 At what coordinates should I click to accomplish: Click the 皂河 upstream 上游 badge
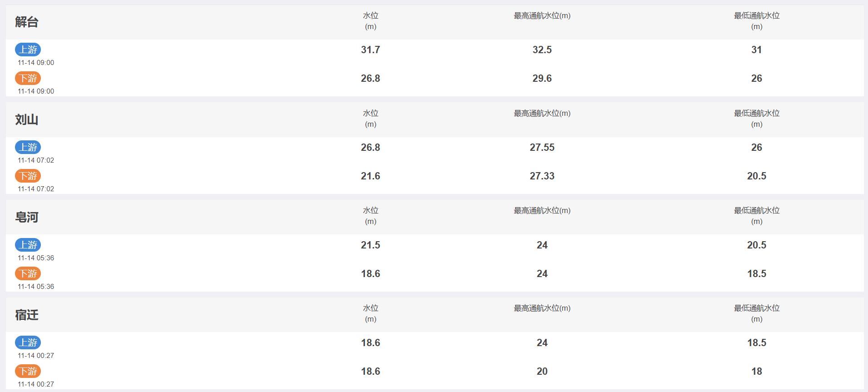pos(28,245)
